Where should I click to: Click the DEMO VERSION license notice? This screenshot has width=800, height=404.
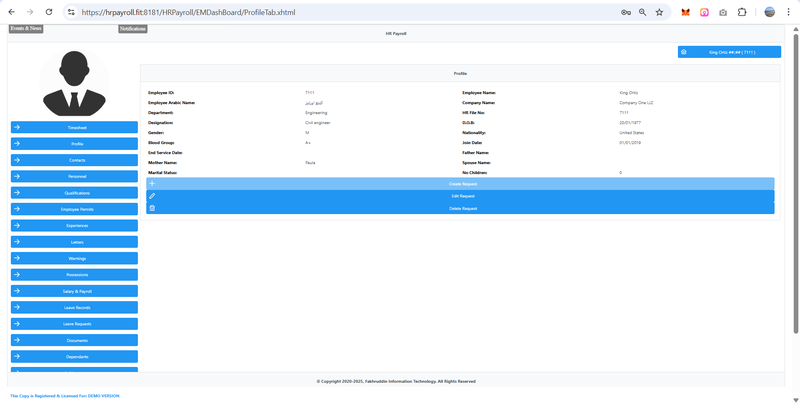point(65,396)
